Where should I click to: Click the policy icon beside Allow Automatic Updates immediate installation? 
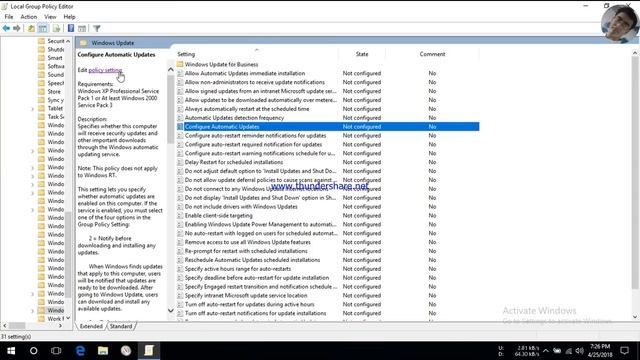[x=180, y=73]
